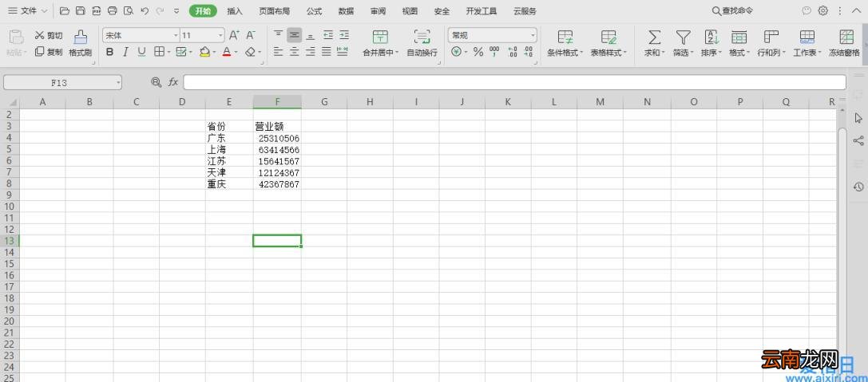This screenshot has height=382, width=868.
Task: Click the zoom magnifier beside fx
Action: point(156,82)
